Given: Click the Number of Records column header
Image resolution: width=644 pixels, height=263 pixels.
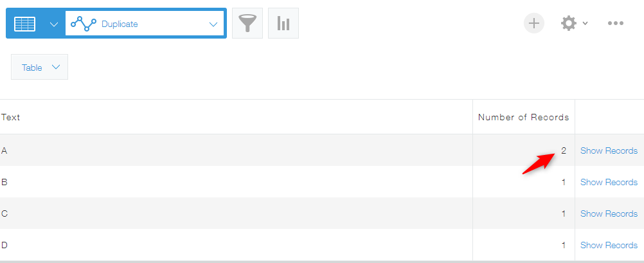Looking at the screenshot, I should click(x=523, y=117).
